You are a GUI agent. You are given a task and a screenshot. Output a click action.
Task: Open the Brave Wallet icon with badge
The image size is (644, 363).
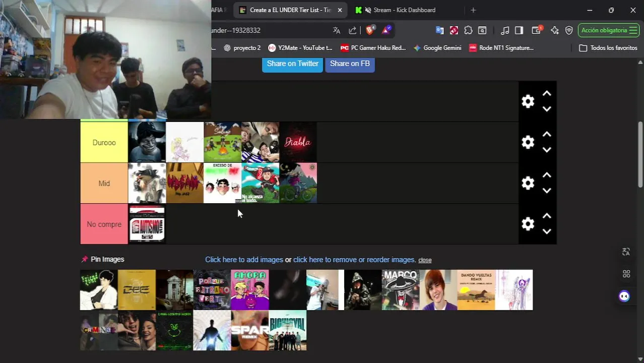536,30
